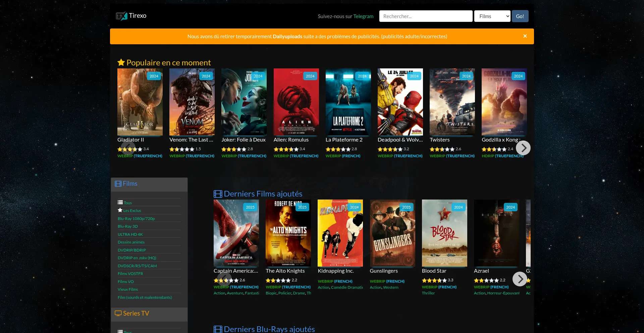
Task: Follow the Telegram link
Action: point(363,16)
